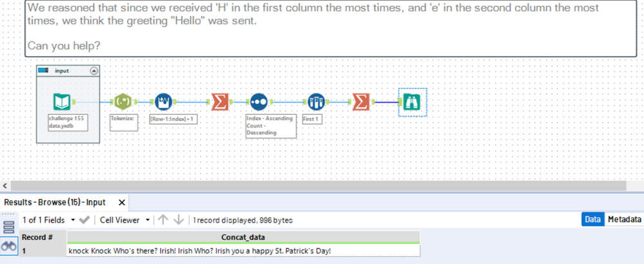Click the first Summarize tool

pyautogui.click(x=220, y=102)
